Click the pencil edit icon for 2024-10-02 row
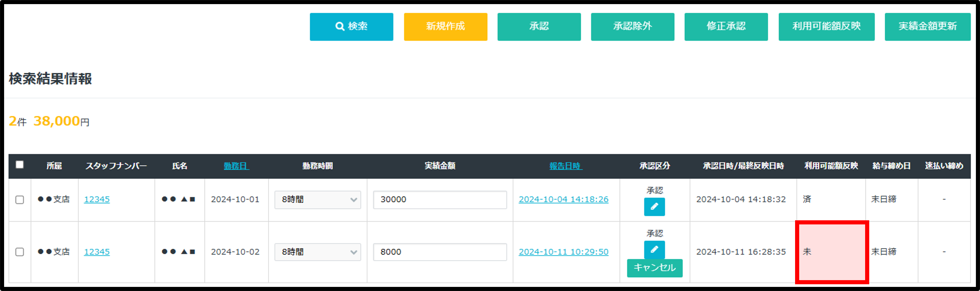Viewport: 980px width, 291px height. [x=654, y=249]
